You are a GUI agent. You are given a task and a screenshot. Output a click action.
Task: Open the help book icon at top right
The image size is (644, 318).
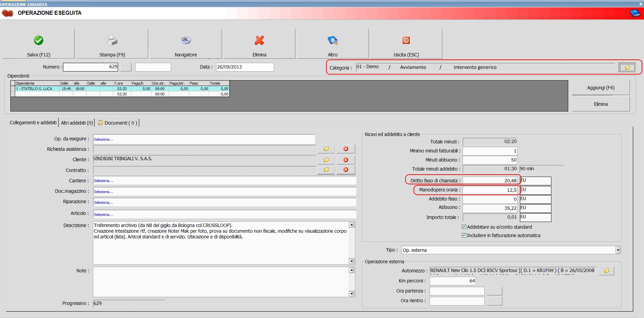point(635,13)
